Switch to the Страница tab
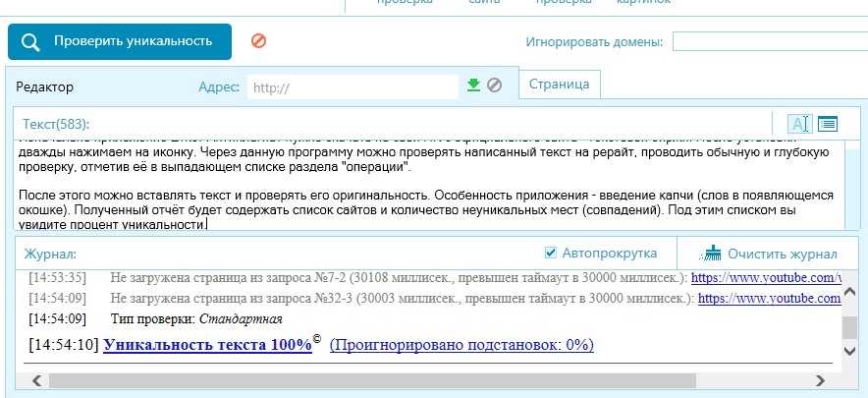The width and height of the screenshot is (868, 398). click(559, 85)
